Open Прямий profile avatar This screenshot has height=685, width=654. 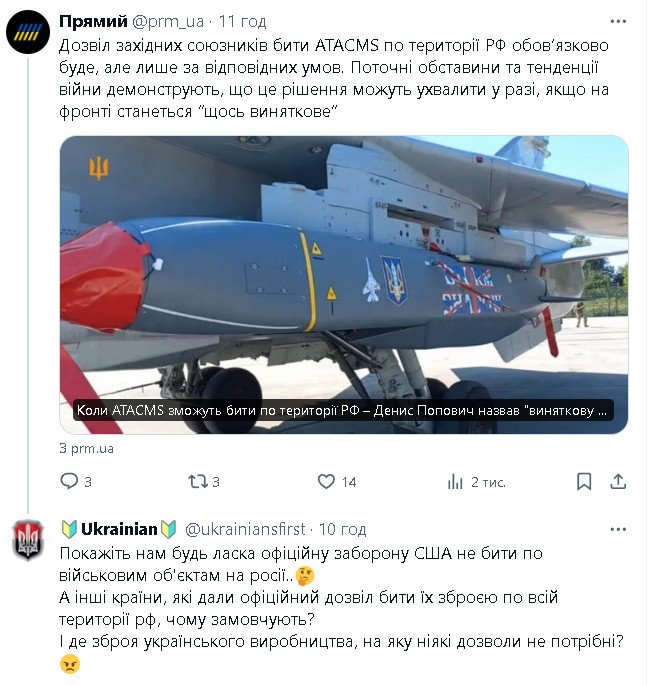tap(28, 32)
